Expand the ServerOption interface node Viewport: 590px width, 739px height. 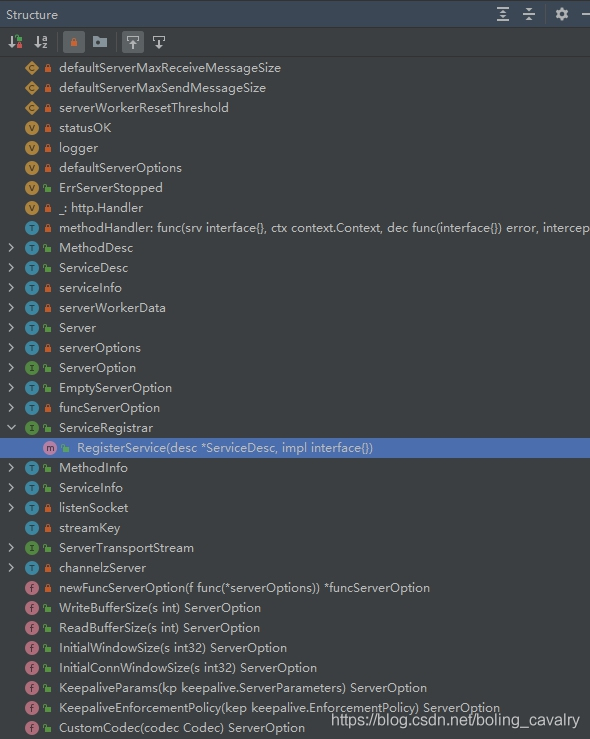point(11,368)
